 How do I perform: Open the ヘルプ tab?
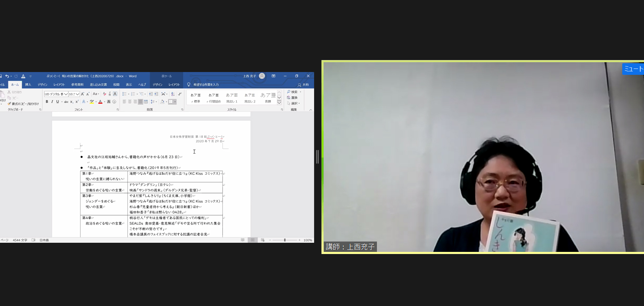142,85
